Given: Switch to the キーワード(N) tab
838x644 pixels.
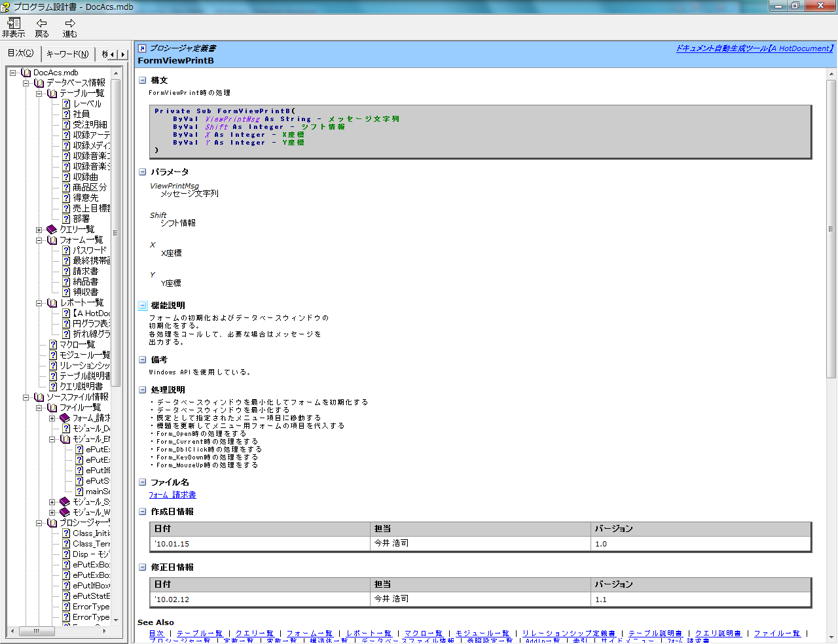Looking at the screenshot, I should 67,54.
